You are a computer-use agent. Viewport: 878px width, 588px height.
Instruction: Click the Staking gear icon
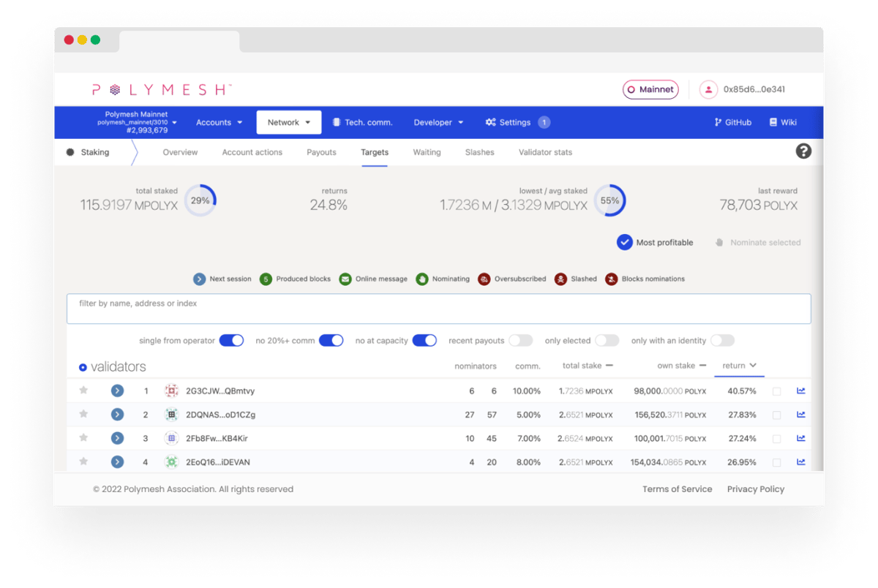click(x=70, y=152)
